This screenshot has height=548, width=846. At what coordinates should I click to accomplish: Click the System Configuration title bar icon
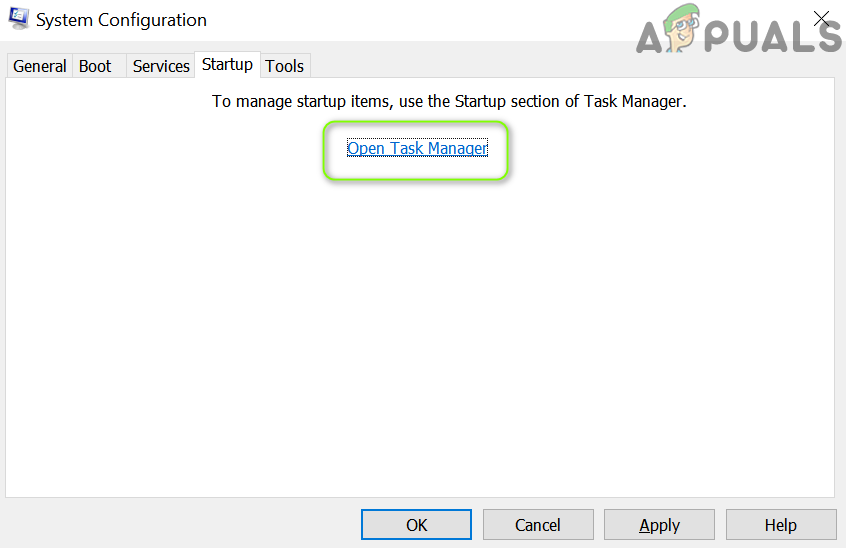(19, 19)
